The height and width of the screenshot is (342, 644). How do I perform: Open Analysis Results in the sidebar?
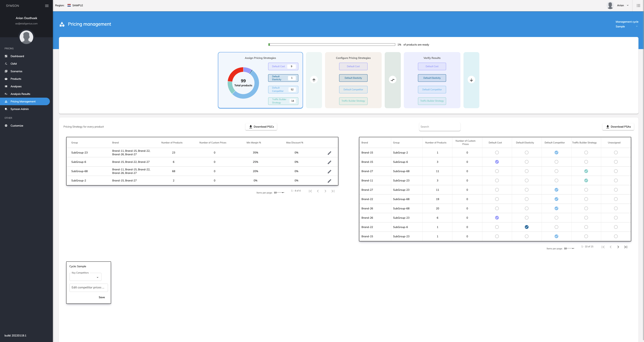[x=20, y=94]
